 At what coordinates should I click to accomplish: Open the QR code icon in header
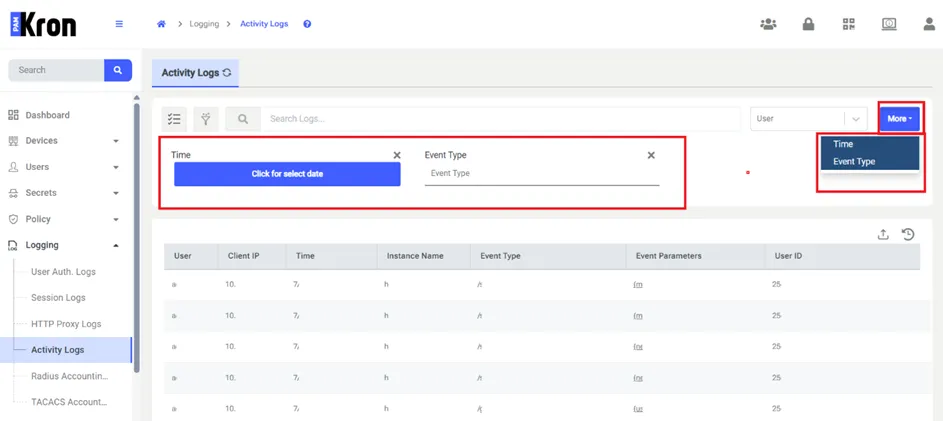pyautogui.click(x=849, y=24)
